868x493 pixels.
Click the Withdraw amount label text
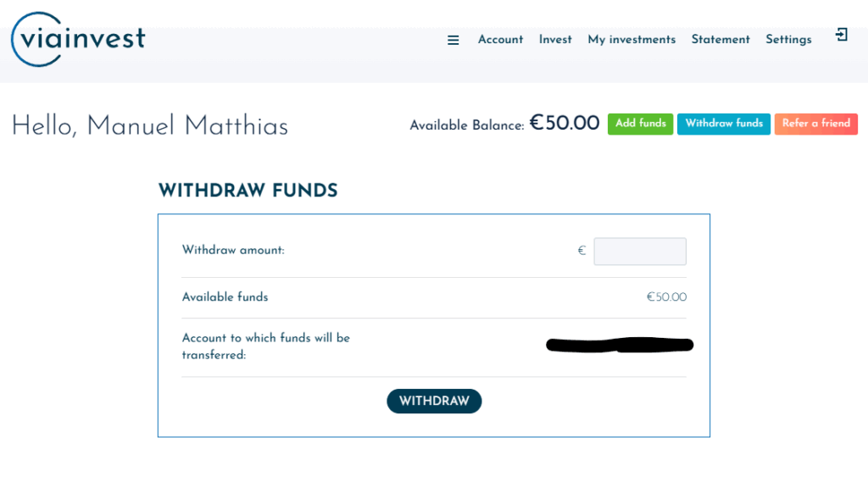click(233, 251)
